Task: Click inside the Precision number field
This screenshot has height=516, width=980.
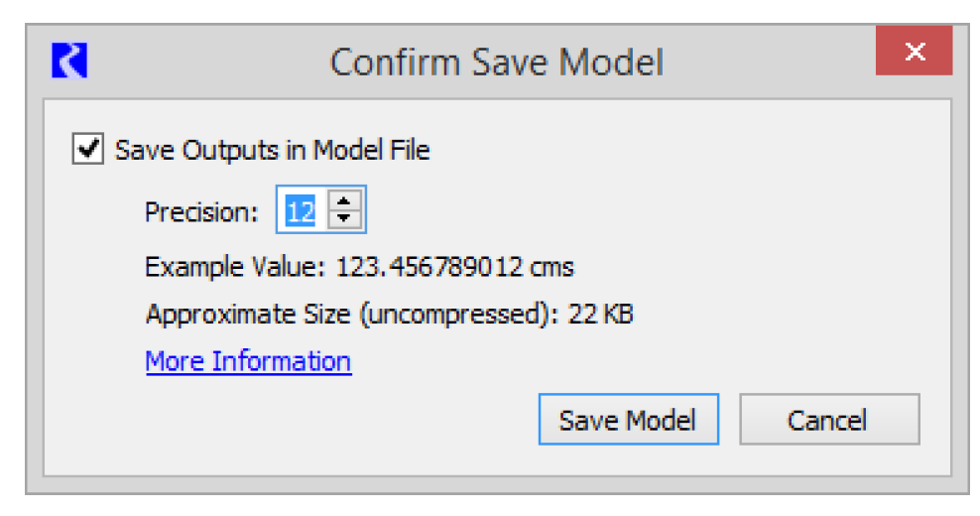Action: click(x=301, y=210)
